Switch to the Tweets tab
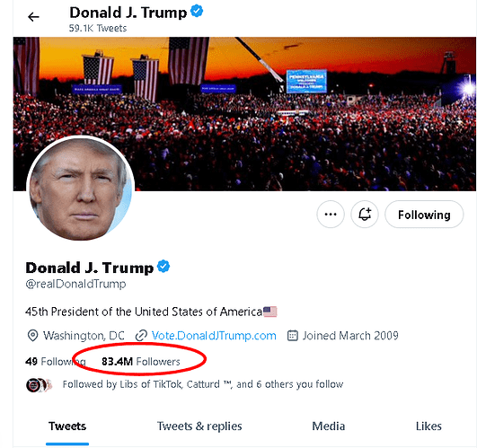 [x=67, y=426]
